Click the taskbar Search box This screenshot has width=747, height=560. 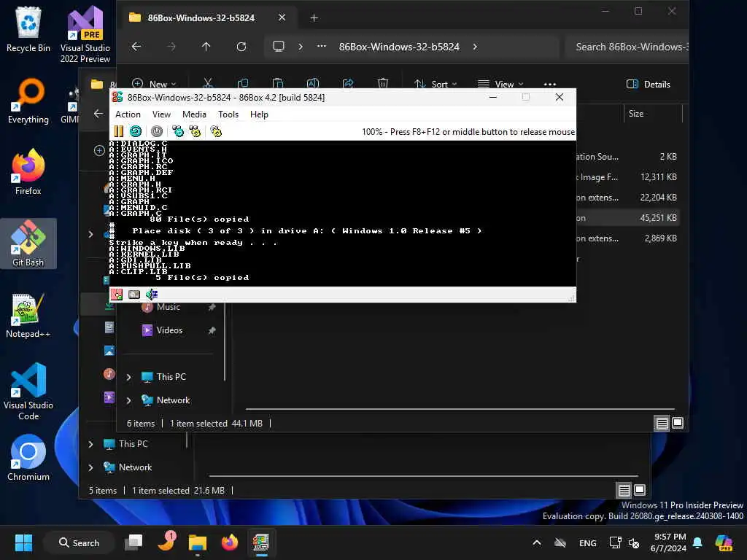click(x=79, y=542)
